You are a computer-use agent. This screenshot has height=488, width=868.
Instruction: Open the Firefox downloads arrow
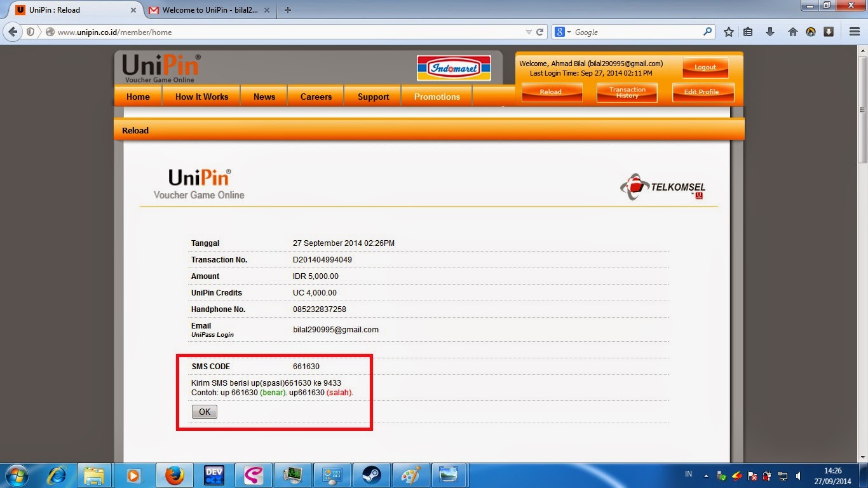(x=770, y=32)
